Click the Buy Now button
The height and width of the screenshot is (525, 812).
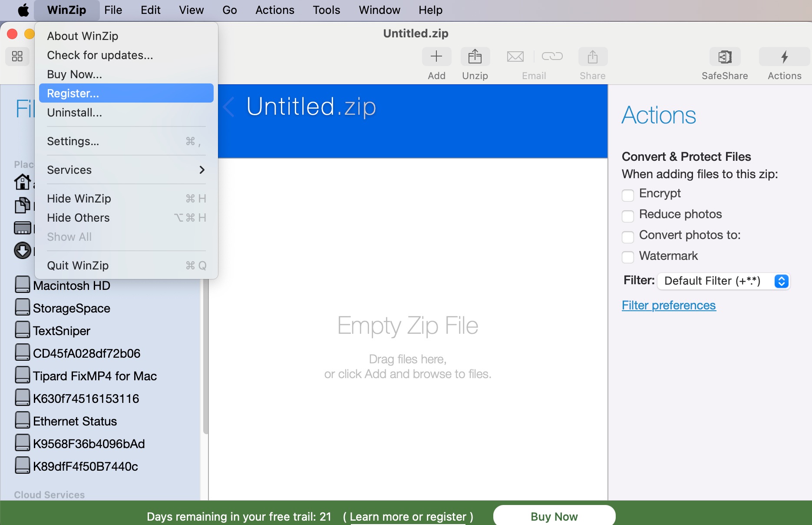[554, 516]
